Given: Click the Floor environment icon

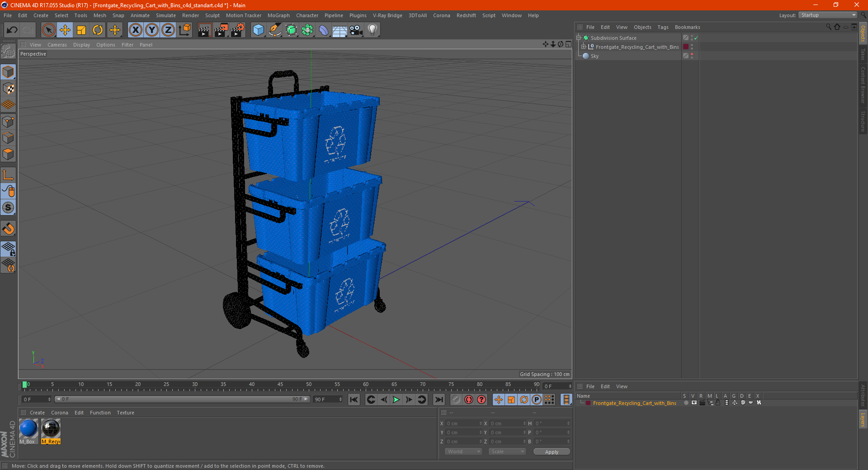Looking at the screenshot, I should (x=340, y=30).
